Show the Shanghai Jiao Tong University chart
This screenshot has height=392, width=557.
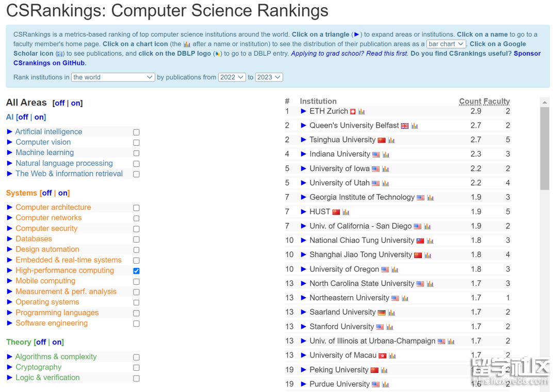click(x=428, y=255)
